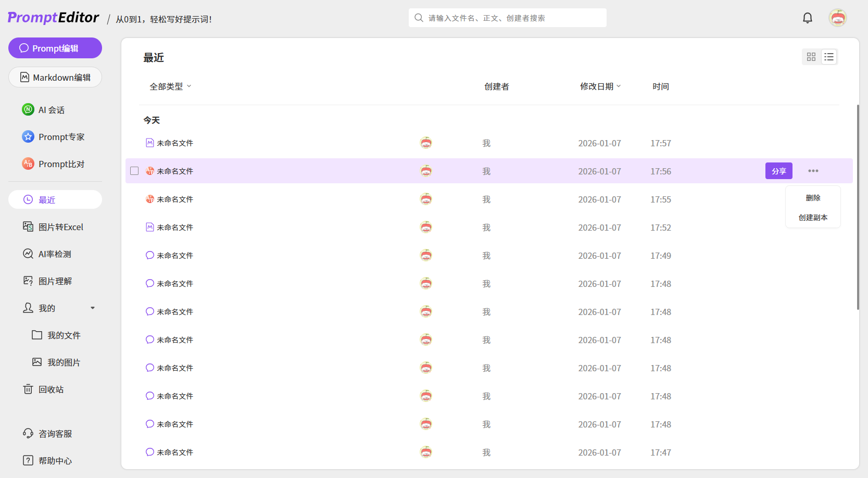868x478 pixels.
Task: Open the 修改日期 sort dropdown
Action: click(x=600, y=86)
